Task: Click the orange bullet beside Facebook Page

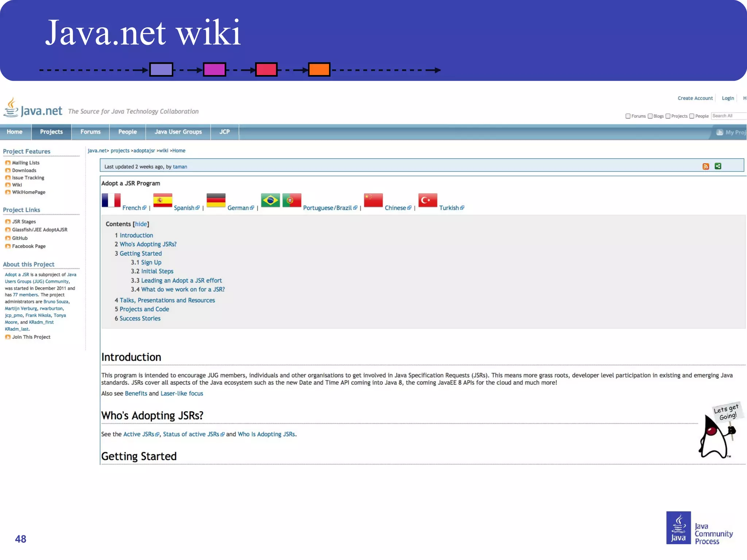Action: click(x=8, y=246)
